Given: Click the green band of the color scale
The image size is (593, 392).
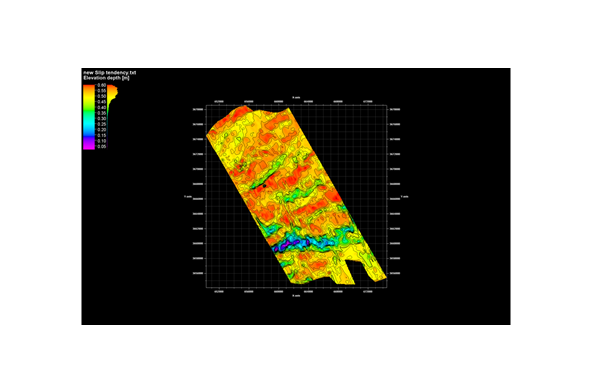Looking at the screenshot, I should tap(89, 109).
